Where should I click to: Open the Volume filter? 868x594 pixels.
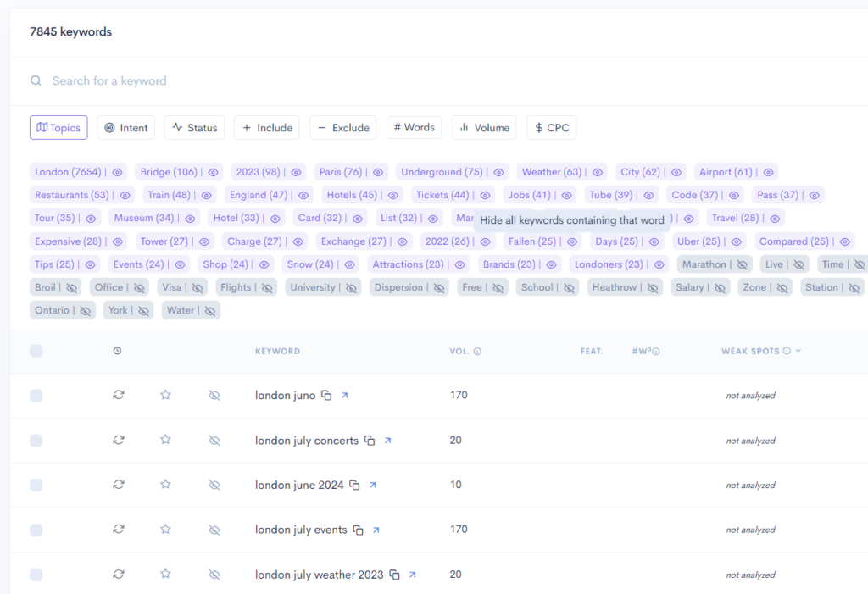pos(483,127)
